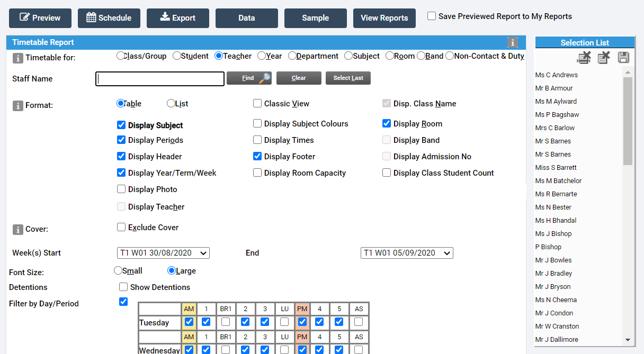
Task: Click the remove-selected-entry icon in Selection List
Action: pos(584,58)
